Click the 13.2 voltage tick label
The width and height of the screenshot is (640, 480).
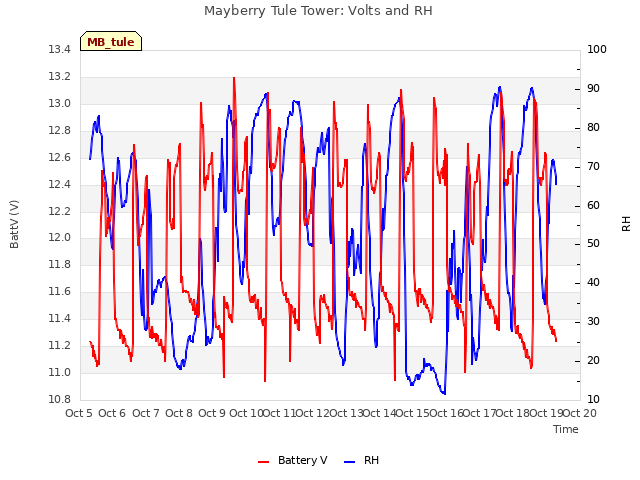coord(59,77)
